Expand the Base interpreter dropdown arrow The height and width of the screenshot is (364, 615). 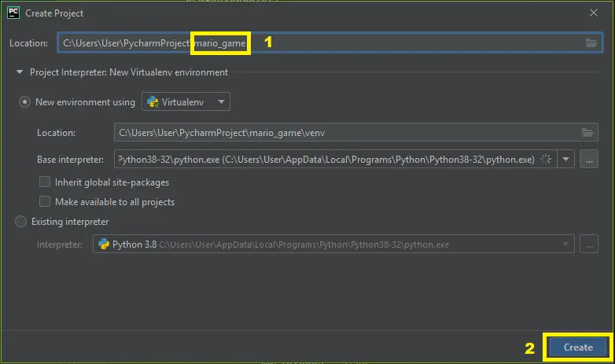(x=567, y=160)
